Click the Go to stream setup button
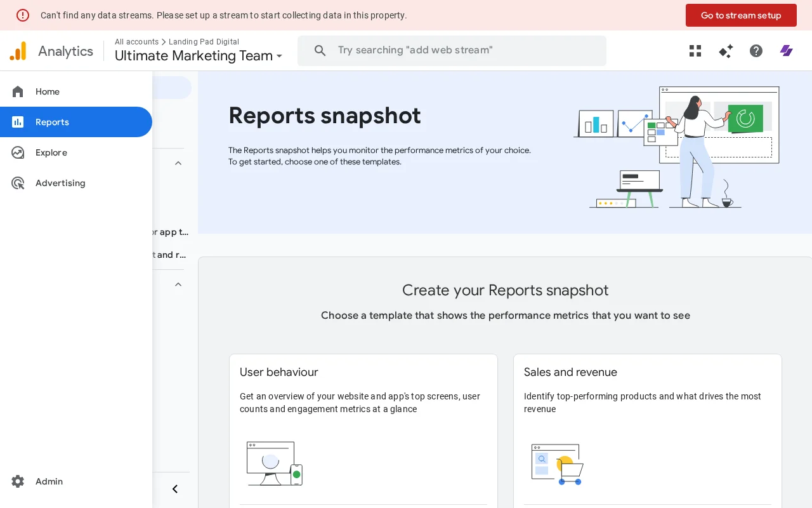 tap(741, 15)
